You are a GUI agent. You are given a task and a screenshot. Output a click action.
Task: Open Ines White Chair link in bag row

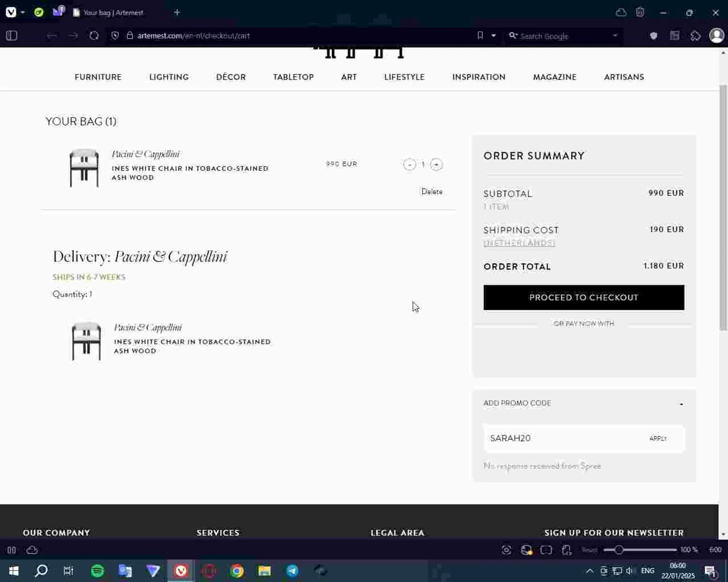(x=190, y=173)
